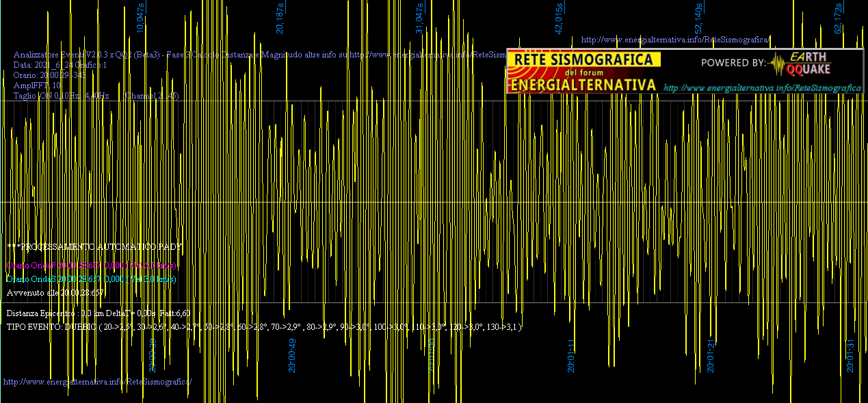Click the cyan Orario OndaS line
868x403 pixels.
tap(91, 279)
